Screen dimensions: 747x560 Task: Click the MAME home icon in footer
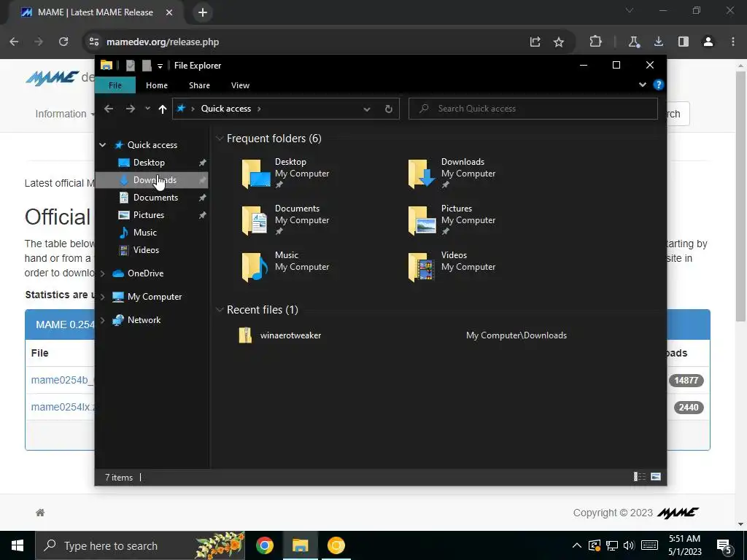click(x=40, y=513)
